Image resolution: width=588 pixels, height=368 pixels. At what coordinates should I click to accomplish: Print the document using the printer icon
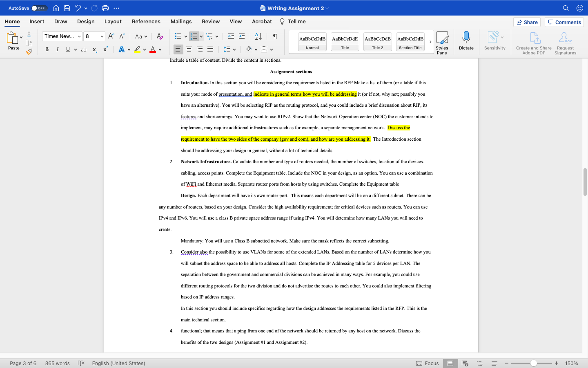click(105, 8)
